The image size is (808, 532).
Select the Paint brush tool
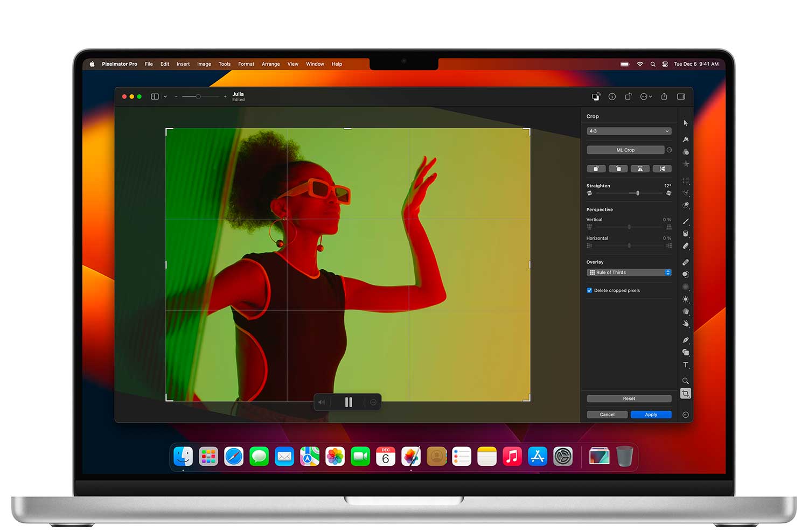(x=685, y=221)
